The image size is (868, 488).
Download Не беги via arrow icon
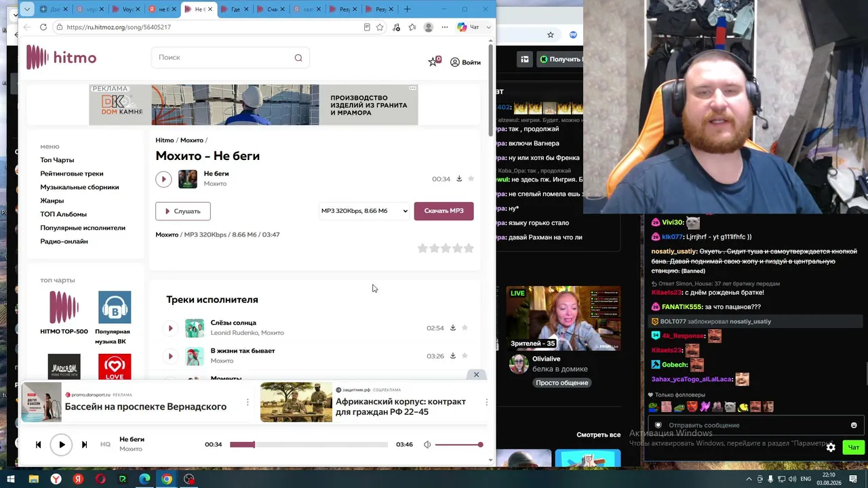[x=459, y=179]
